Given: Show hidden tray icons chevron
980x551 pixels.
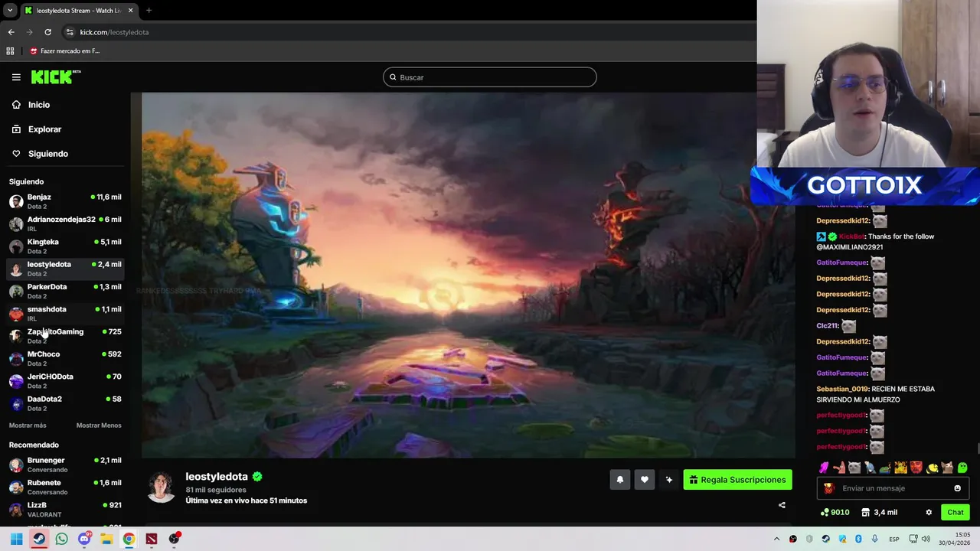Looking at the screenshot, I should pos(776,539).
